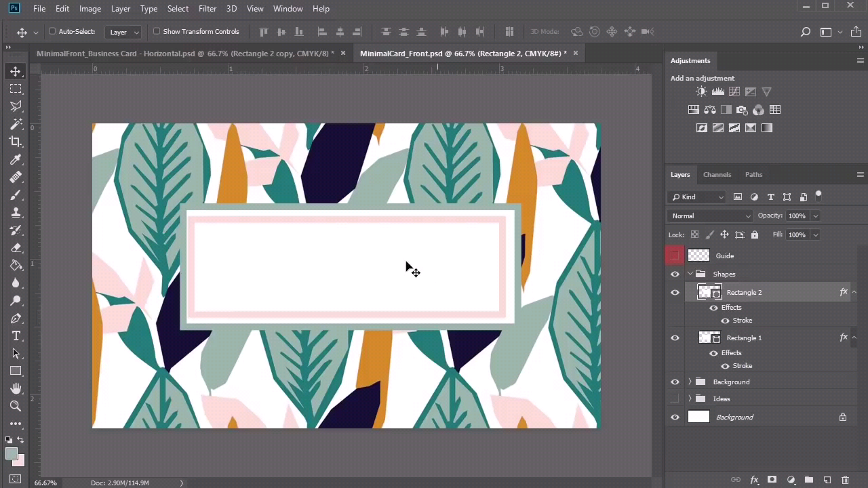868x488 pixels.
Task: Select the Zoom tool
Action: pos(15,406)
